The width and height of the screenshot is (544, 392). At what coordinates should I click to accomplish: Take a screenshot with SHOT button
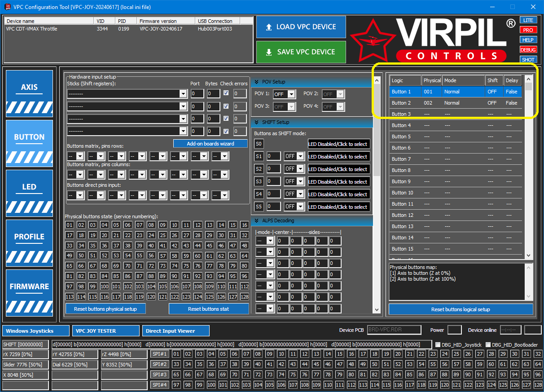tap(528, 60)
